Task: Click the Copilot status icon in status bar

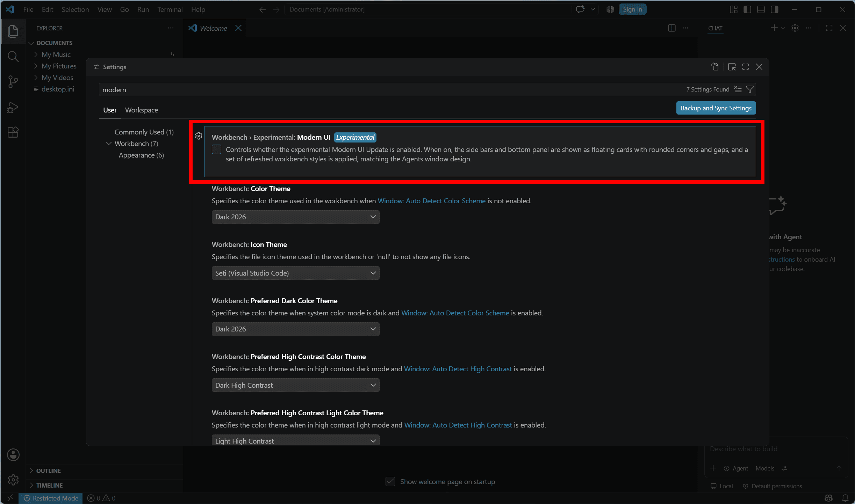Action: pyautogui.click(x=828, y=498)
